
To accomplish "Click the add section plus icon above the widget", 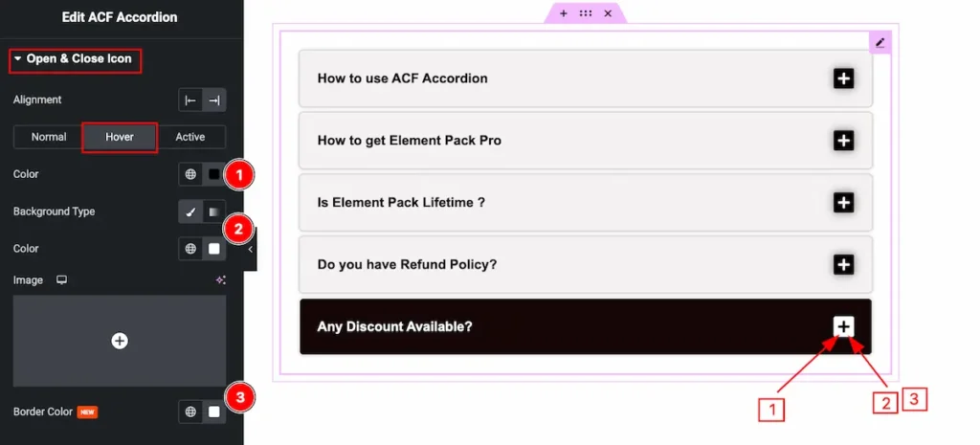I will (563, 13).
